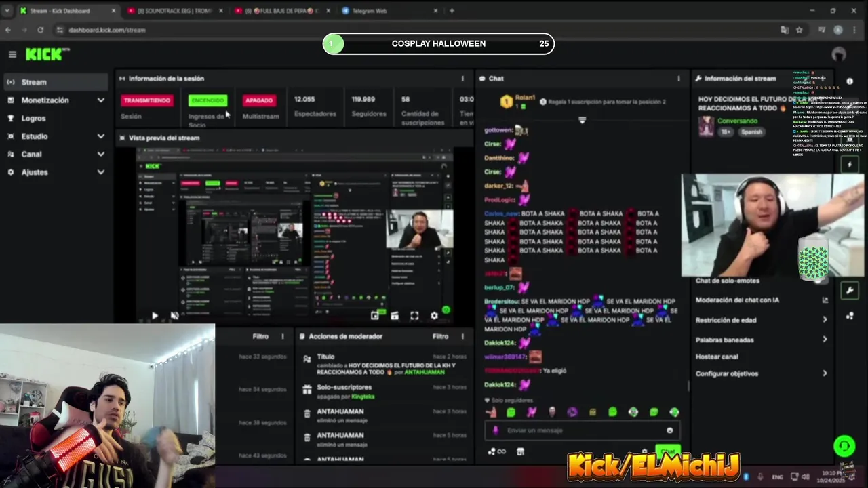
Task: Click the 119.989 Seguidores stat
Action: (x=368, y=106)
